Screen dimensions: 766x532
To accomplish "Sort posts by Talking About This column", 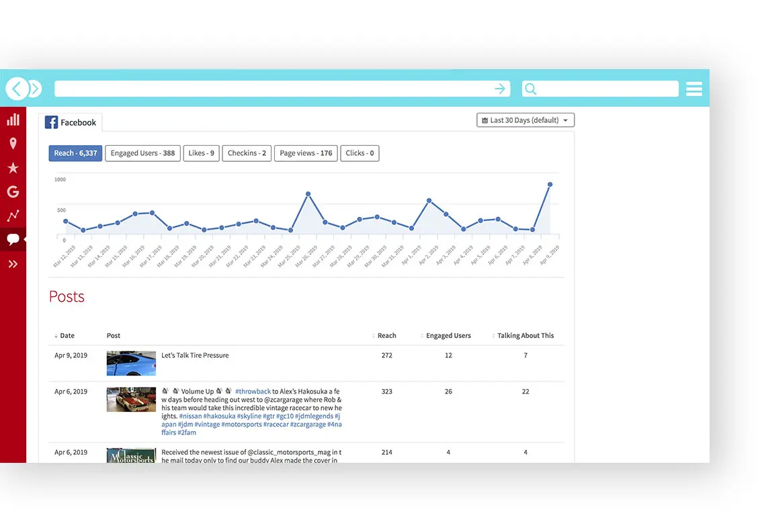I will pyautogui.click(x=525, y=336).
